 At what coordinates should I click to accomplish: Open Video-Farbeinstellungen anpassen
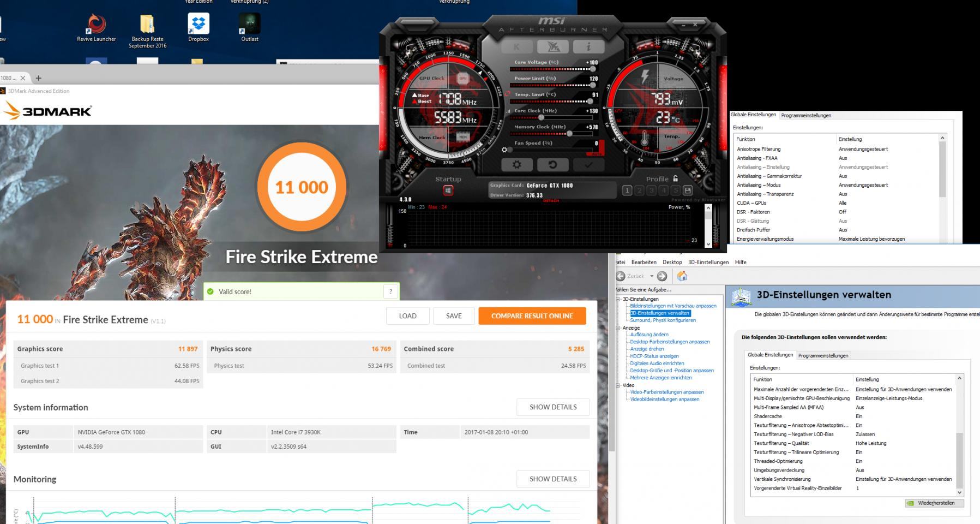pyautogui.click(x=666, y=392)
